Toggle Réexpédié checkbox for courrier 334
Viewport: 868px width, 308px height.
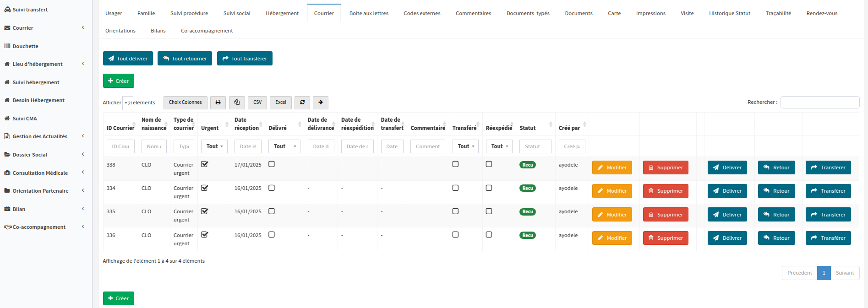pyautogui.click(x=489, y=188)
